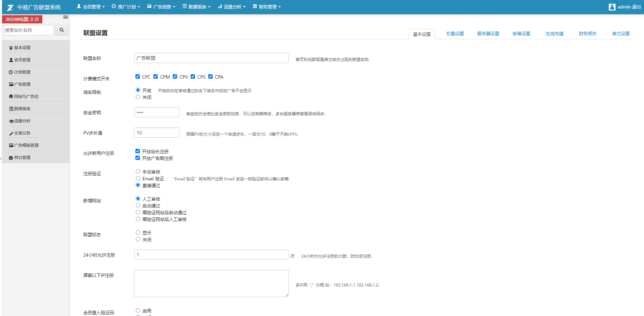Select the Email 验证 radio option
Screen dimensions: 644x316
click(138, 178)
